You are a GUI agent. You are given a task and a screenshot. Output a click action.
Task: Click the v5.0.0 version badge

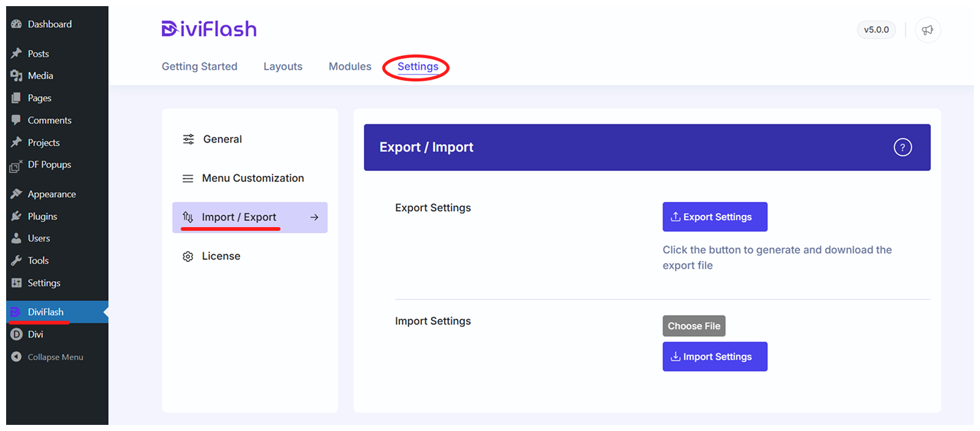point(876,29)
